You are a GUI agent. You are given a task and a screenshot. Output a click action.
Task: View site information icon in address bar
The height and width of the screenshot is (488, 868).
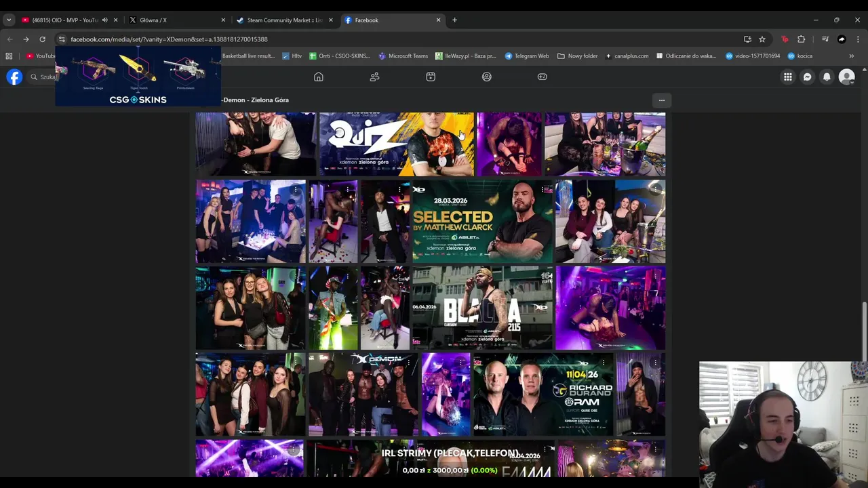coord(62,39)
